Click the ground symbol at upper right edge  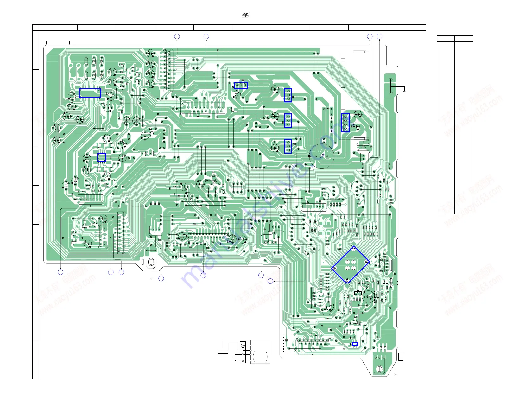coord(404,91)
